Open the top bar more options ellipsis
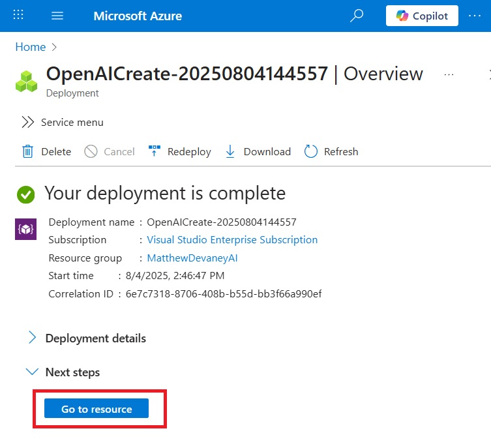The width and height of the screenshot is (491, 448). pos(475,16)
